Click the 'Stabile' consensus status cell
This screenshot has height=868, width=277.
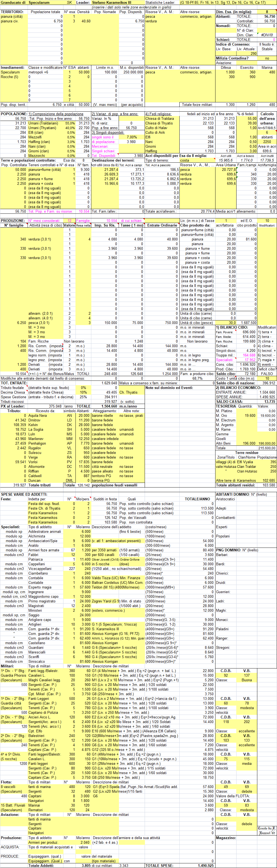click(x=267, y=49)
